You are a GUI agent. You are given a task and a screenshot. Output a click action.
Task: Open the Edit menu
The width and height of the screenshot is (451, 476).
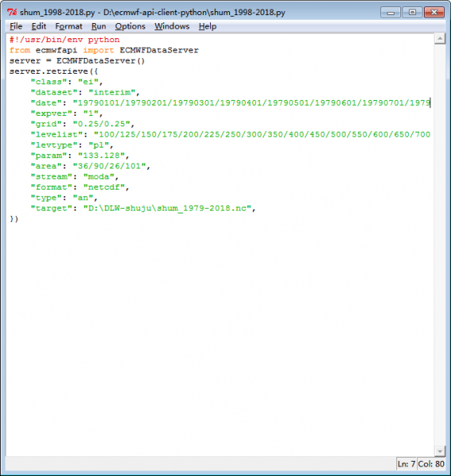pyautogui.click(x=39, y=26)
